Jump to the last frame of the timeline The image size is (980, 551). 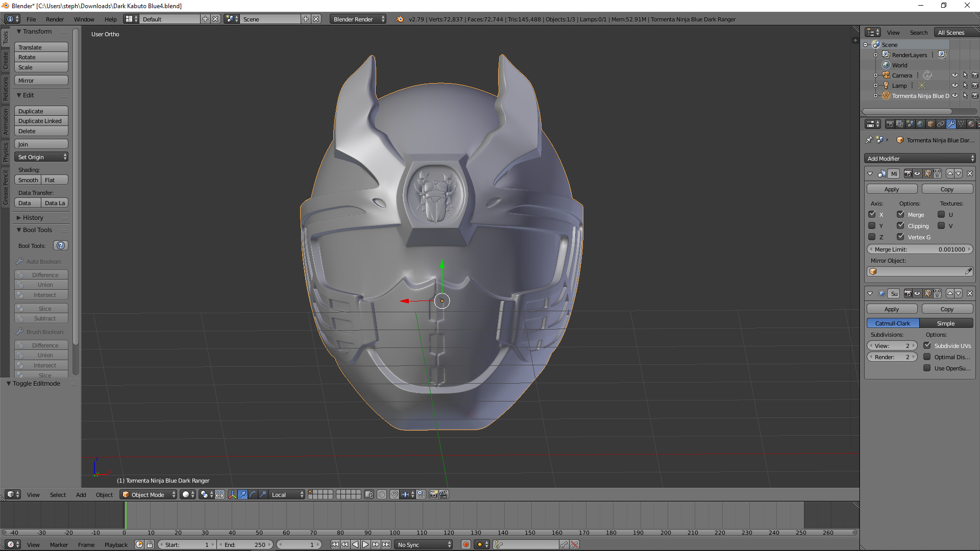point(386,544)
